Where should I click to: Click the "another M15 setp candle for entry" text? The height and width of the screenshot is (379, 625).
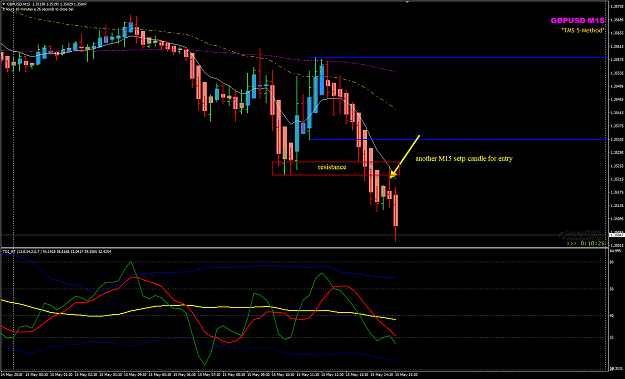464,159
